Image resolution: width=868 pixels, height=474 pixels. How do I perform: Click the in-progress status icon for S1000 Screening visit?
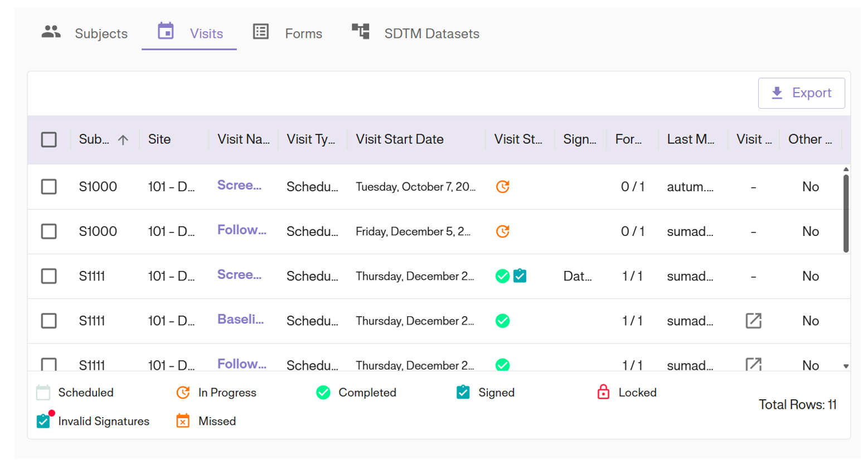click(502, 187)
